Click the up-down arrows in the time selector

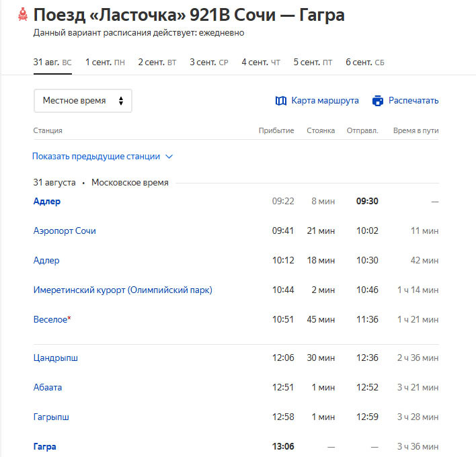point(121,101)
